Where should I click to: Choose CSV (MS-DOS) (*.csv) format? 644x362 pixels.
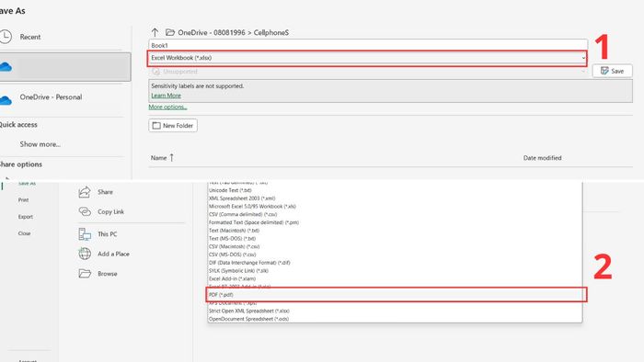395,255
